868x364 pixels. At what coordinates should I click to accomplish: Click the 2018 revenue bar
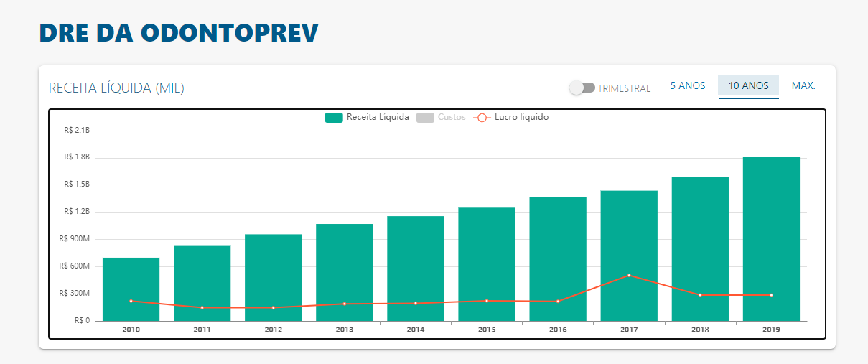click(700, 249)
